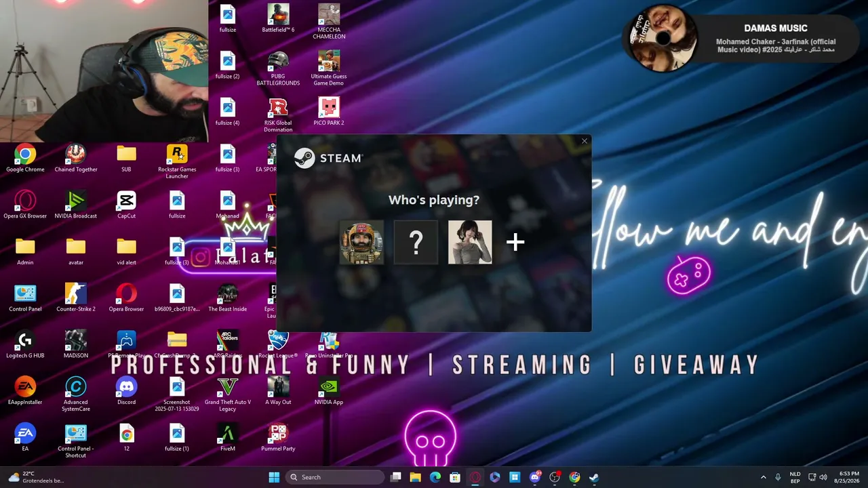Viewport: 868px width, 488px height.
Task: Switch to Steam in the taskbar
Action: 594,477
